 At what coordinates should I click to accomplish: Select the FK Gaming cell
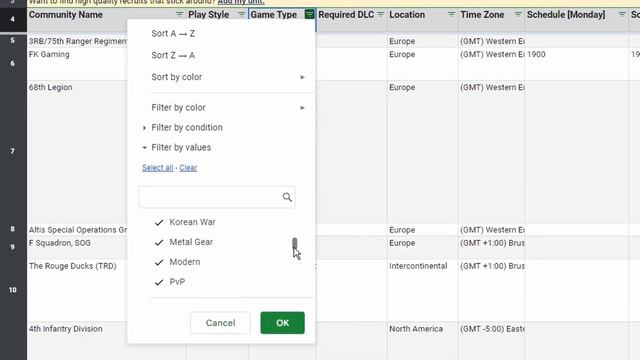(x=77, y=64)
